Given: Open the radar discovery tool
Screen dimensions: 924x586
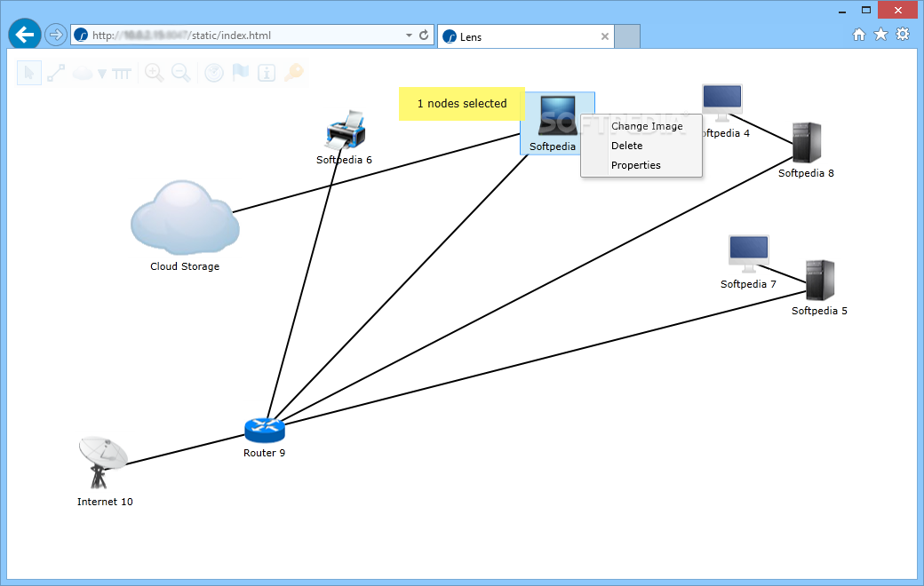Looking at the screenshot, I should coord(214,73).
